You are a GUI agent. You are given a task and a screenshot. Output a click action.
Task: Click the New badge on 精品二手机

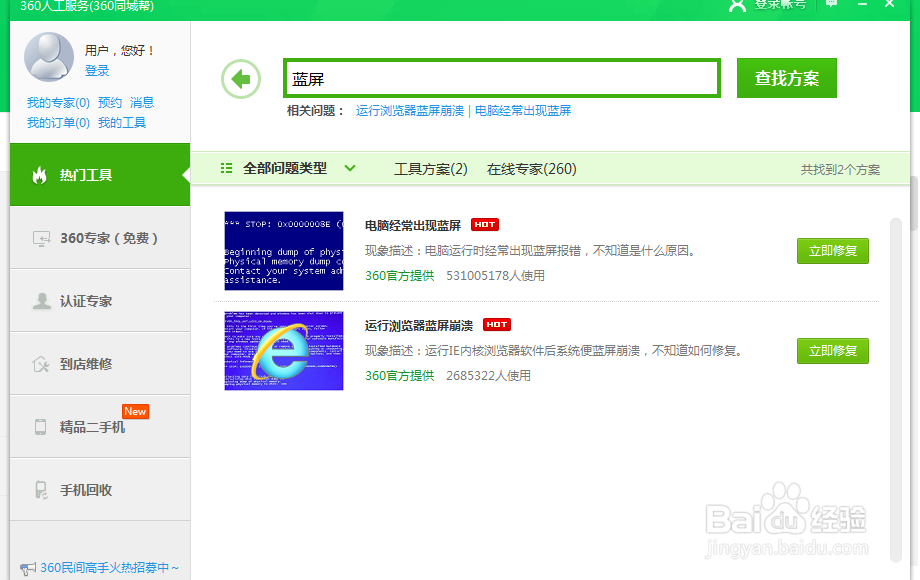tap(135, 411)
